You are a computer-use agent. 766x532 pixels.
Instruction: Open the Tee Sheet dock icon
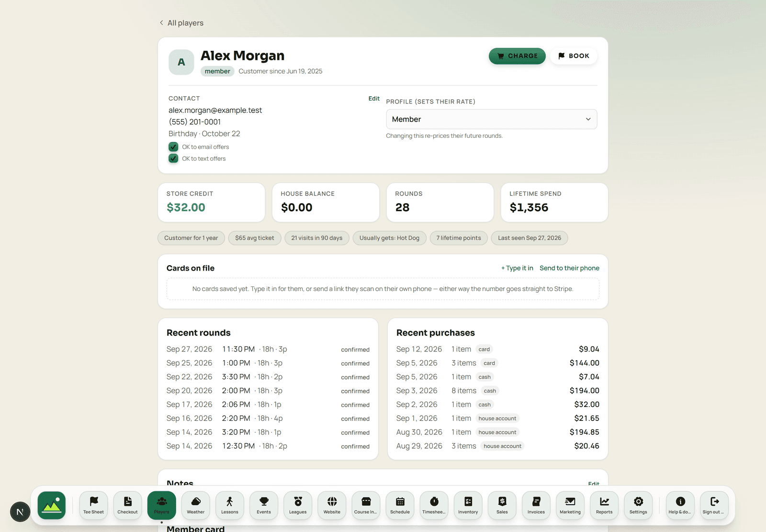click(x=93, y=505)
